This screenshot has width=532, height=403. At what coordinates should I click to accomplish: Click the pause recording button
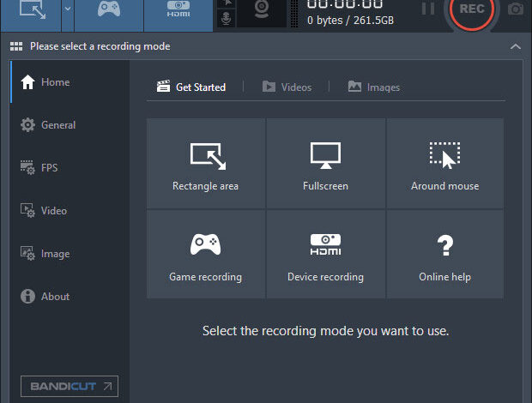point(428,9)
